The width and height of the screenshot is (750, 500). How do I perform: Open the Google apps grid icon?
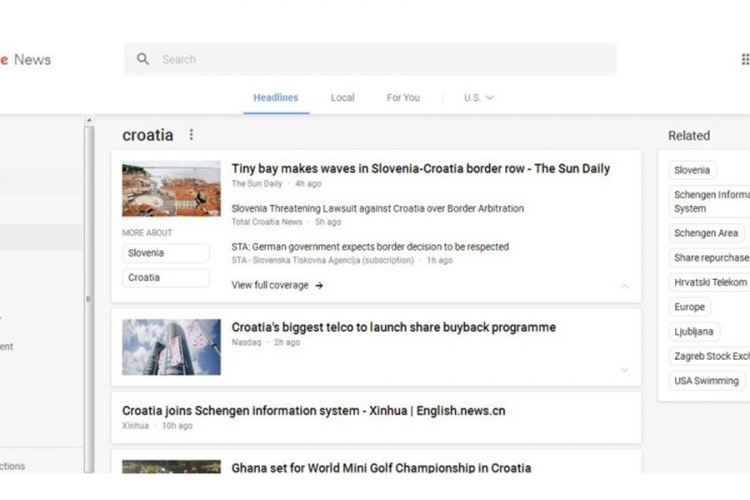tap(745, 59)
